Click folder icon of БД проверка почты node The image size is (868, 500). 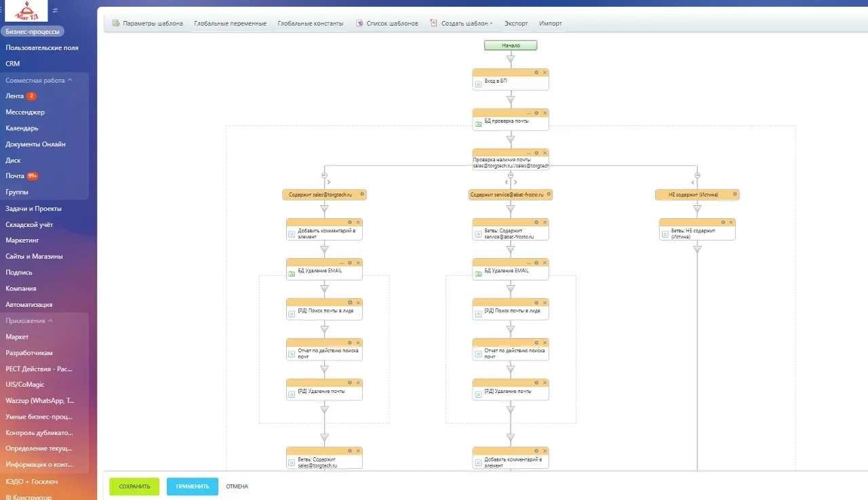[x=478, y=124]
